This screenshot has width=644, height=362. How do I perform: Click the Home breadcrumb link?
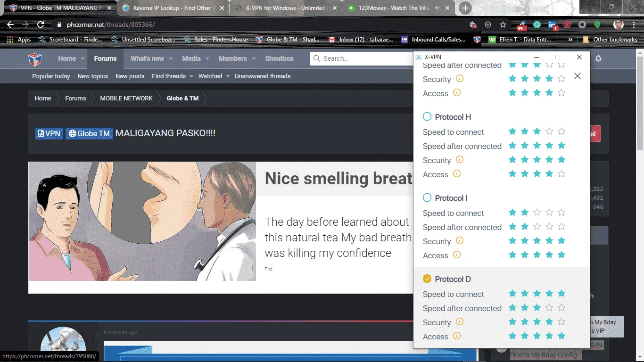42,98
